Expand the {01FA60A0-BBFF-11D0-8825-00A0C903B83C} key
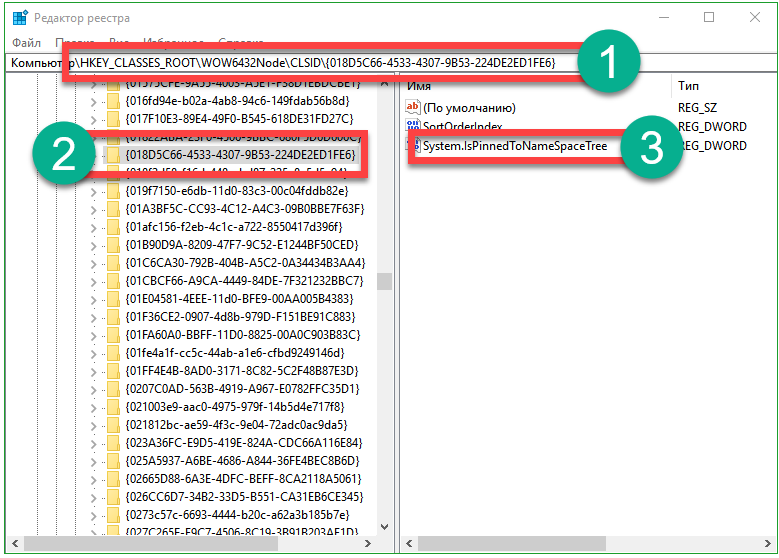 (x=94, y=335)
